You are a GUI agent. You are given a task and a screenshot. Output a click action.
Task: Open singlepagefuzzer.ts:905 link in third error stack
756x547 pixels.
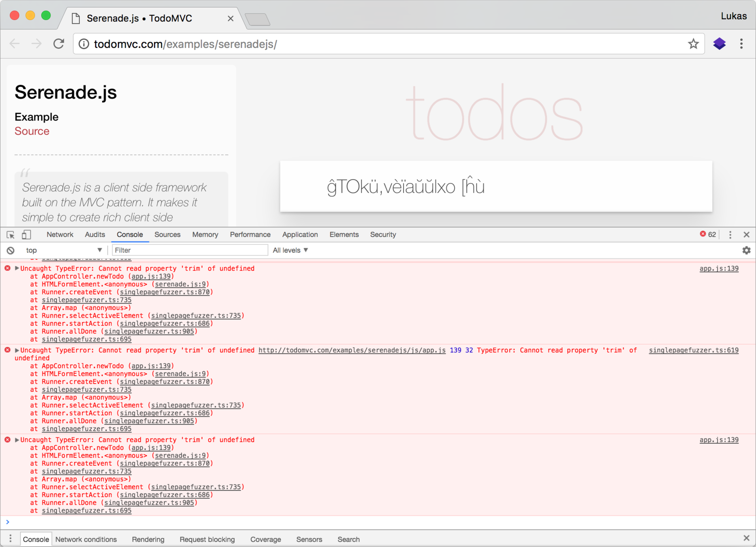(149, 503)
